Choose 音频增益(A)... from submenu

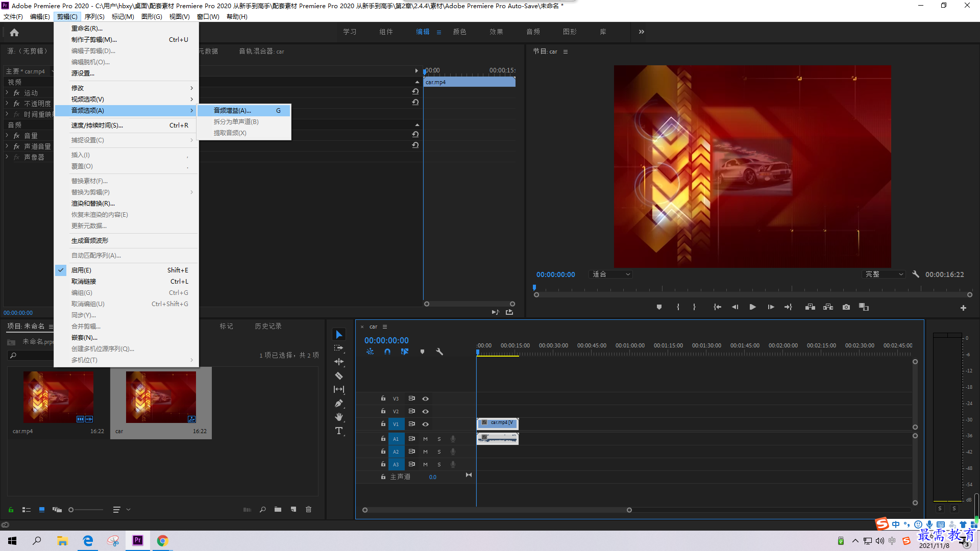point(243,110)
